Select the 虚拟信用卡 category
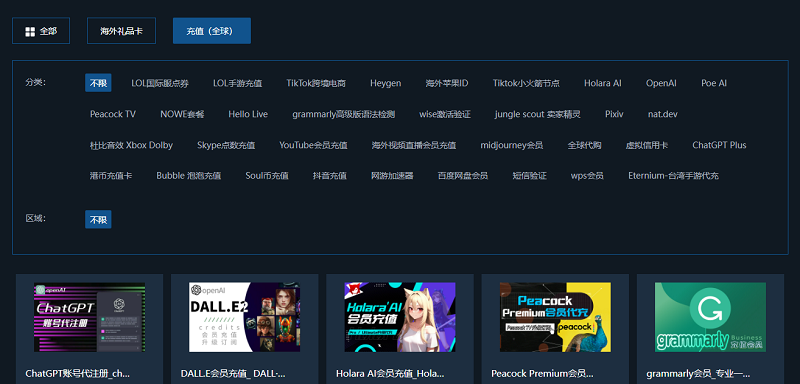 coord(646,145)
